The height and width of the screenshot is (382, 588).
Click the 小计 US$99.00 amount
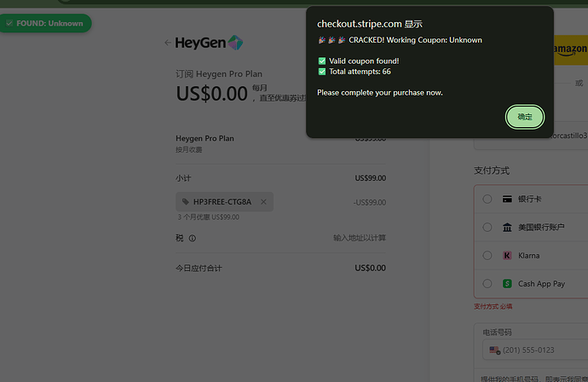pos(370,178)
